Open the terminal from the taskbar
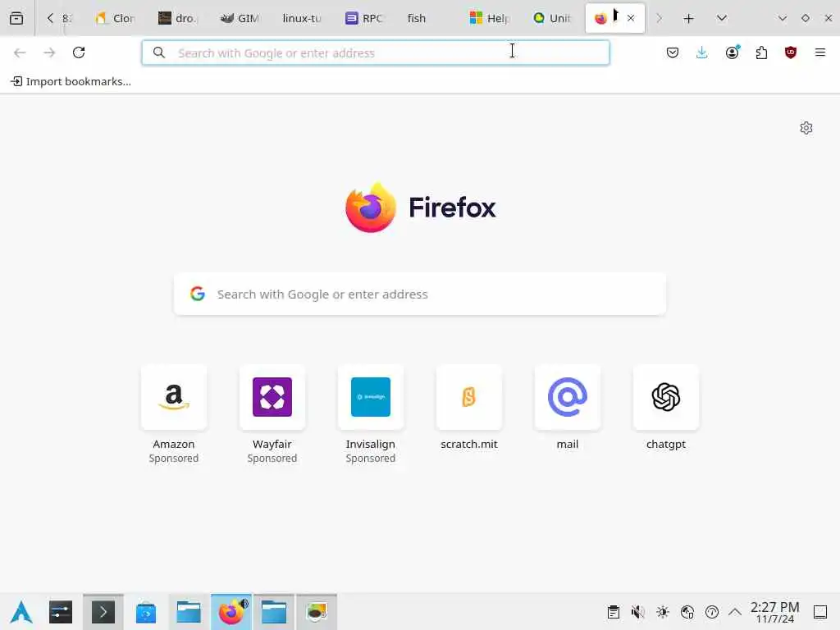Viewport: 840px width, 630px height. point(103,612)
